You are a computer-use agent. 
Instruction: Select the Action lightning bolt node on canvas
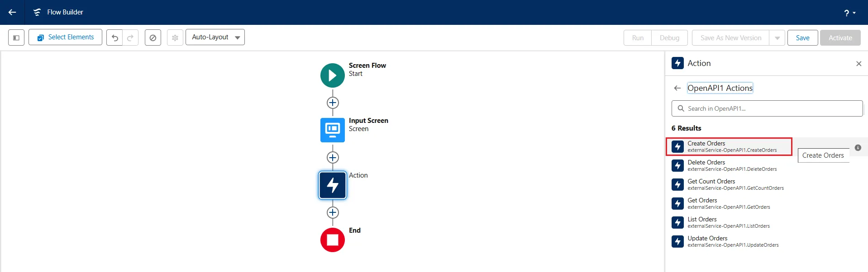(333, 185)
